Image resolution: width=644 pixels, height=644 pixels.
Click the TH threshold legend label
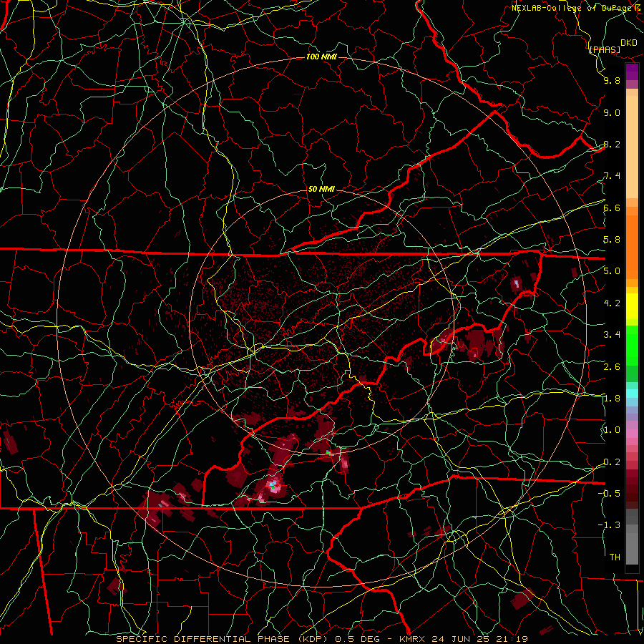point(615,557)
